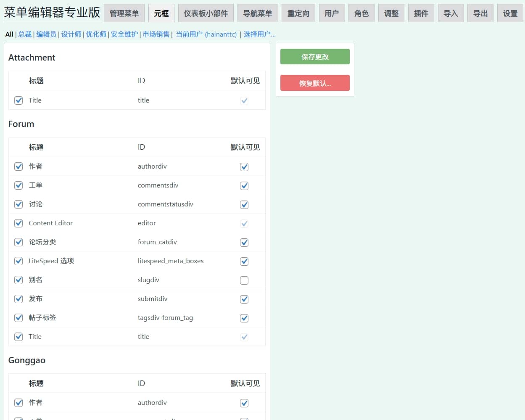Uncheck the 论坛分类 row checkbox

[x=18, y=242]
